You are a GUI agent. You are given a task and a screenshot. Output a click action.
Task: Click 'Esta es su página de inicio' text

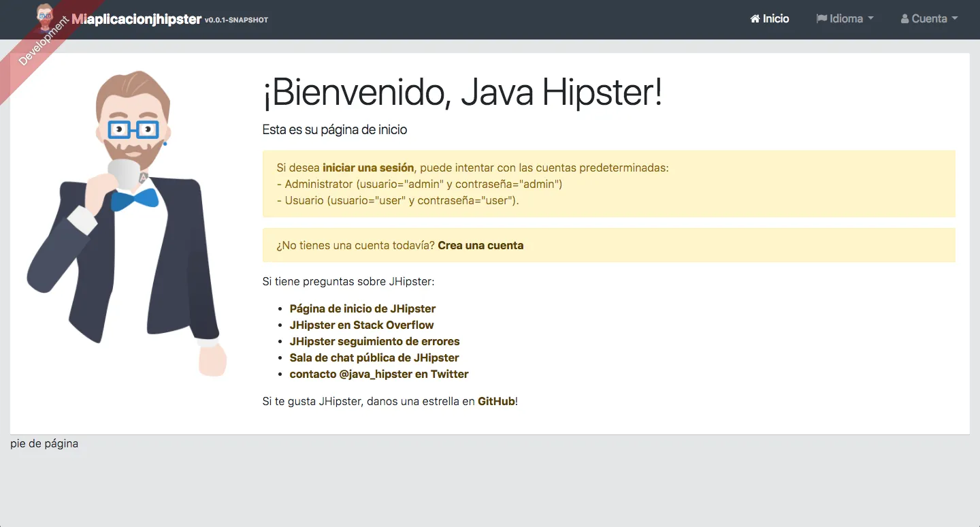pyautogui.click(x=335, y=129)
